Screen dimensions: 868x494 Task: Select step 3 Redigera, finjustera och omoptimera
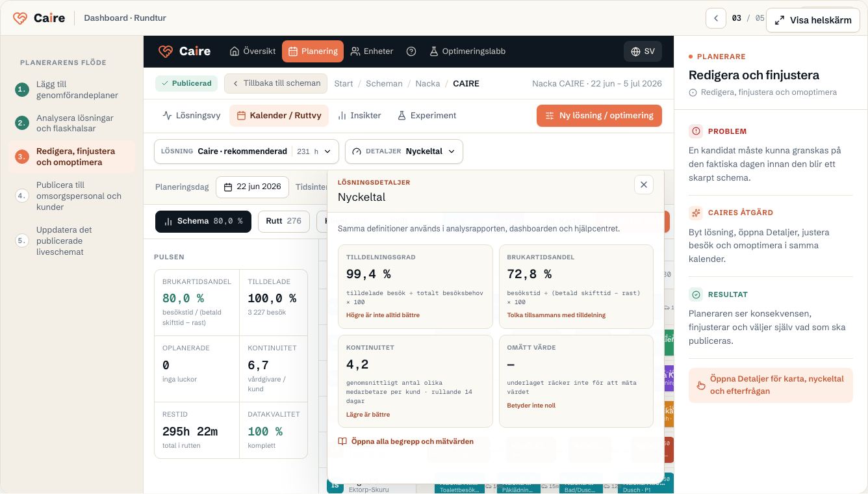71,157
